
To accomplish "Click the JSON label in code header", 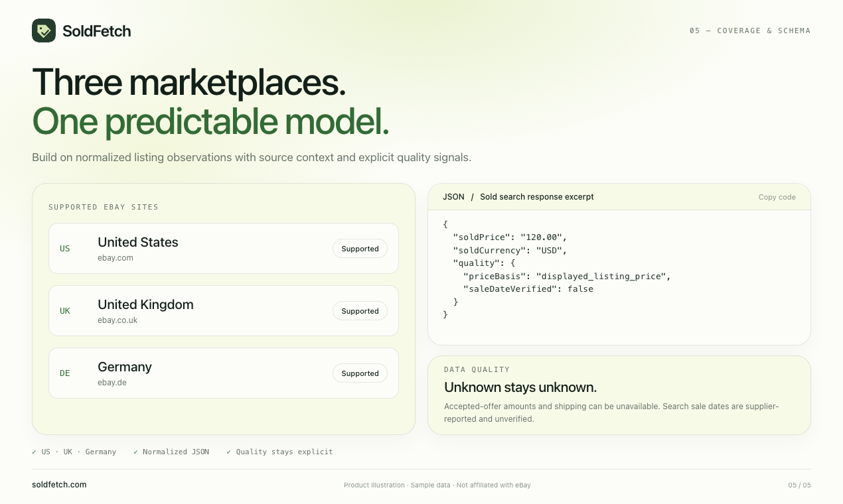I will coord(453,197).
